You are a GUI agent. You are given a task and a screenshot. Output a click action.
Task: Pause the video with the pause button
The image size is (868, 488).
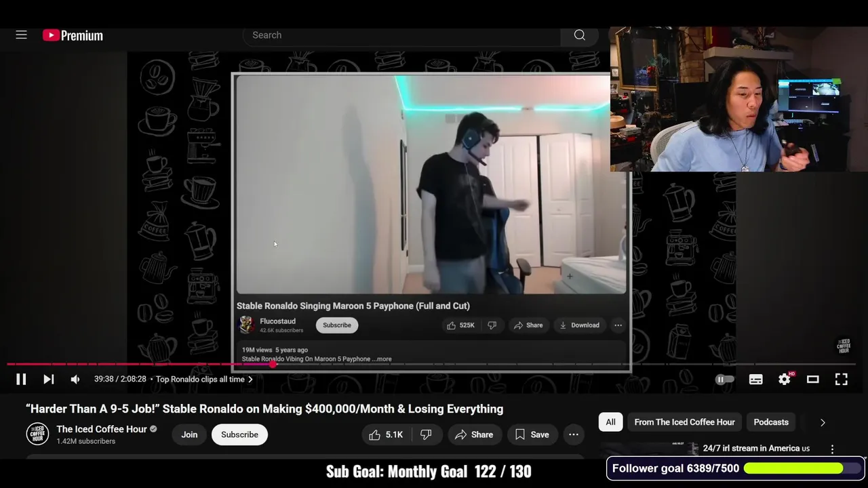click(21, 380)
